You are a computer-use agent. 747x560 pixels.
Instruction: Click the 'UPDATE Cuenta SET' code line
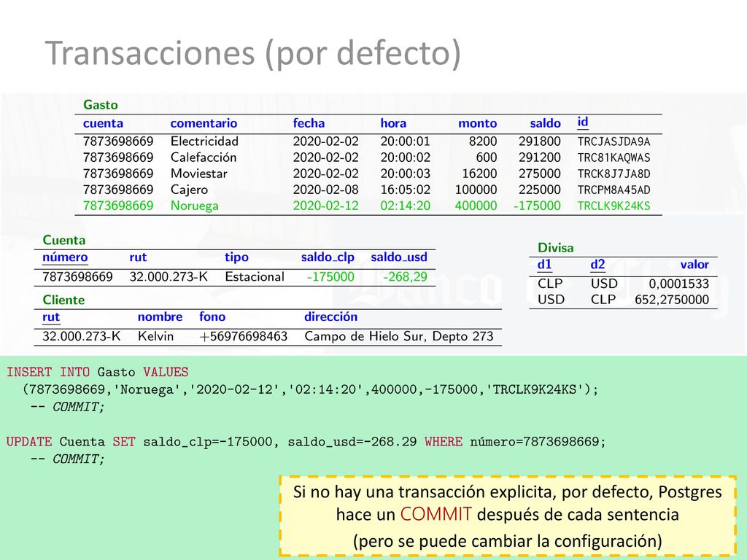point(306,442)
